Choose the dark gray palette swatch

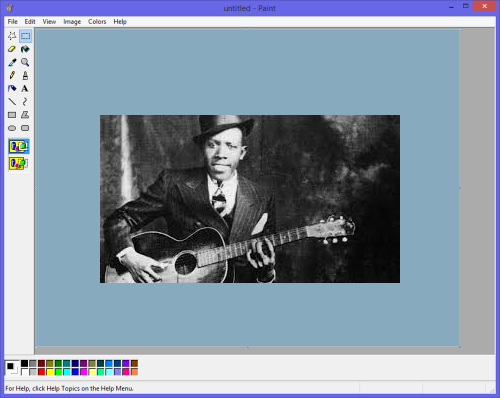tap(33, 363)
